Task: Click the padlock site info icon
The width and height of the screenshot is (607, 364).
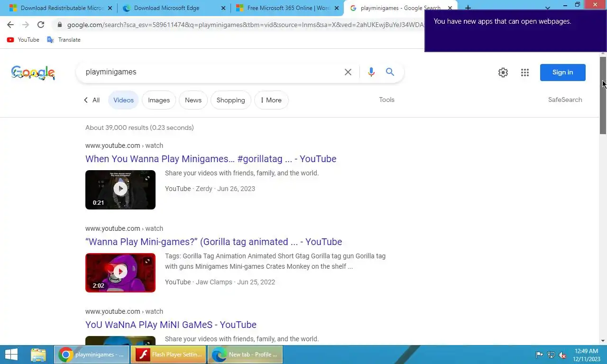Action: (x=59, y=25)
